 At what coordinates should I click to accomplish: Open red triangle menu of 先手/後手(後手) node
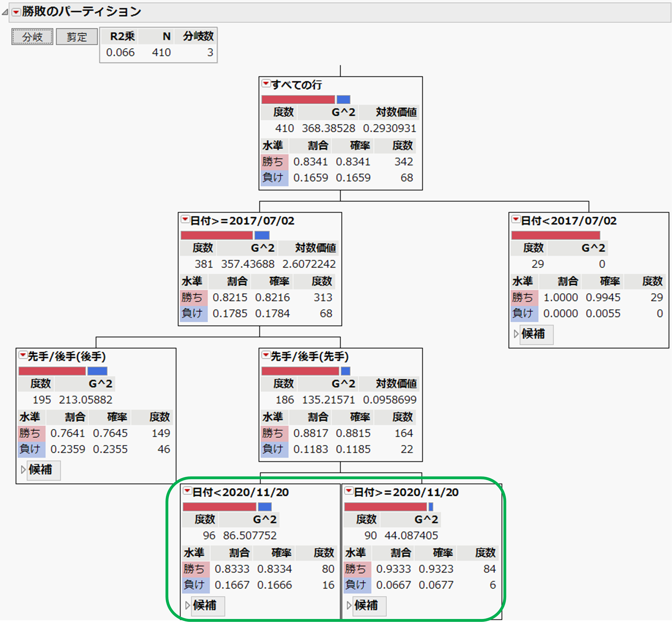(23, 355)
